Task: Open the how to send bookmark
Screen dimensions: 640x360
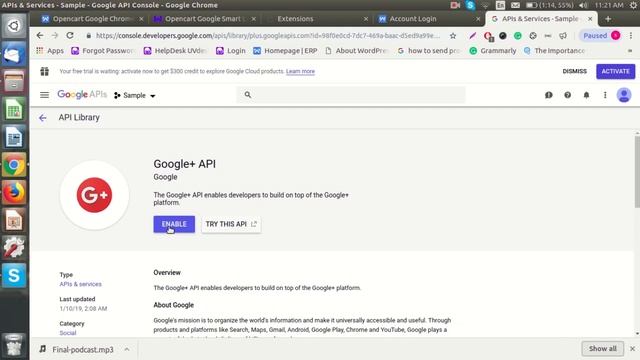Action: coord(429,51)
